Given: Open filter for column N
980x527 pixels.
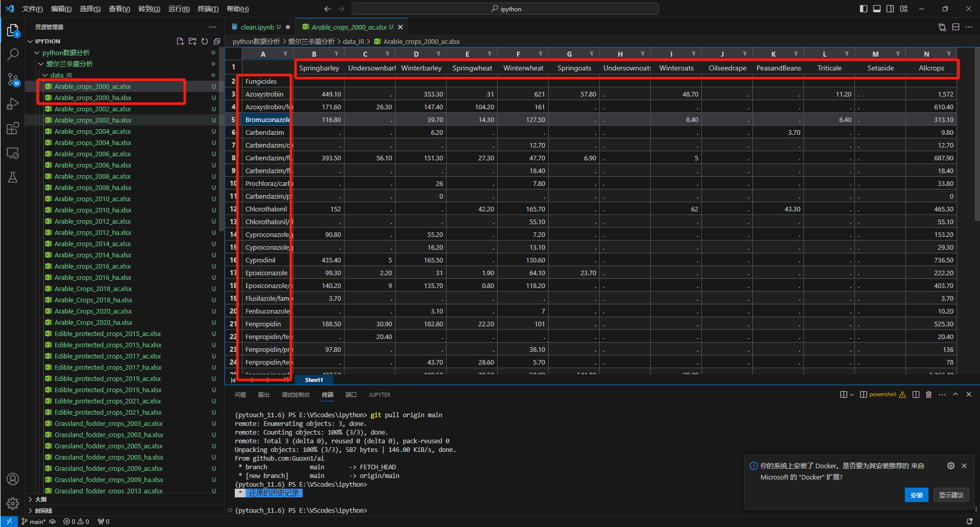Looking at the screenshot, I should [949, 54].
